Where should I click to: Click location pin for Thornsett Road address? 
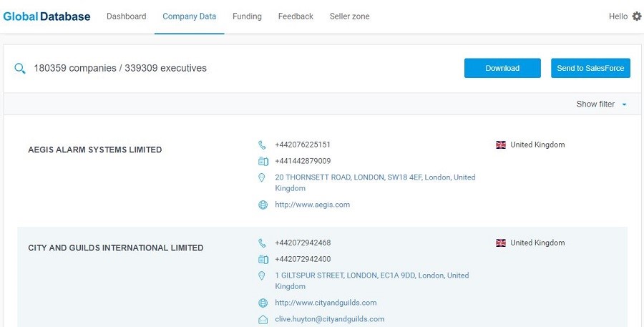click(x=261, y=177)
